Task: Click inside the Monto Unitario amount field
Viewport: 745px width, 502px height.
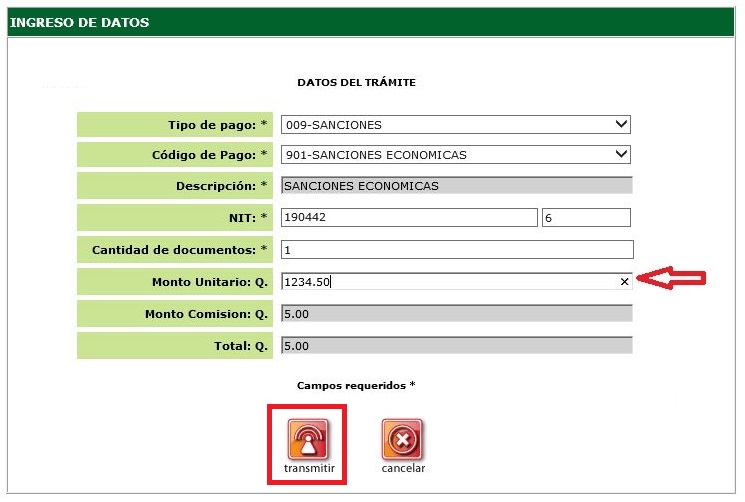Action: [450, 282]
